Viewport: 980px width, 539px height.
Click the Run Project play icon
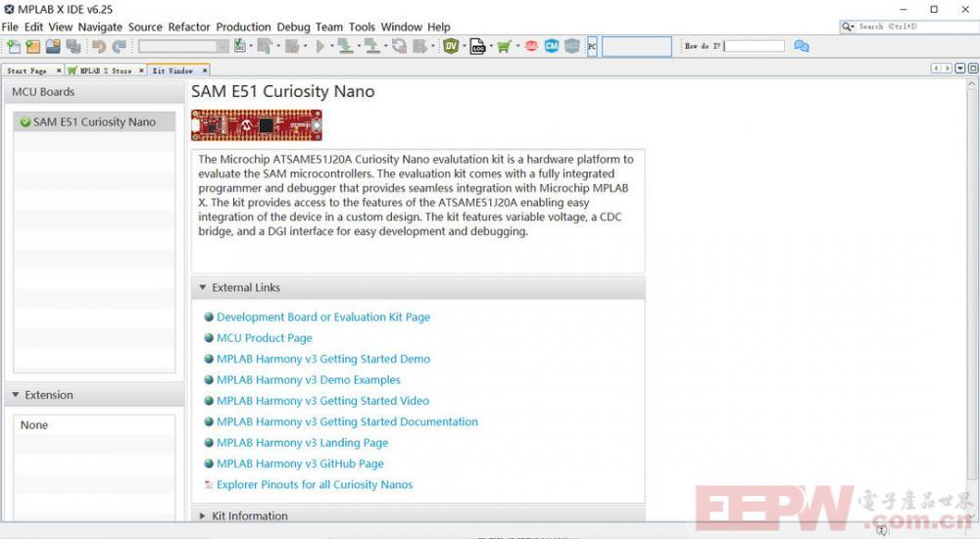click(320, 46)
